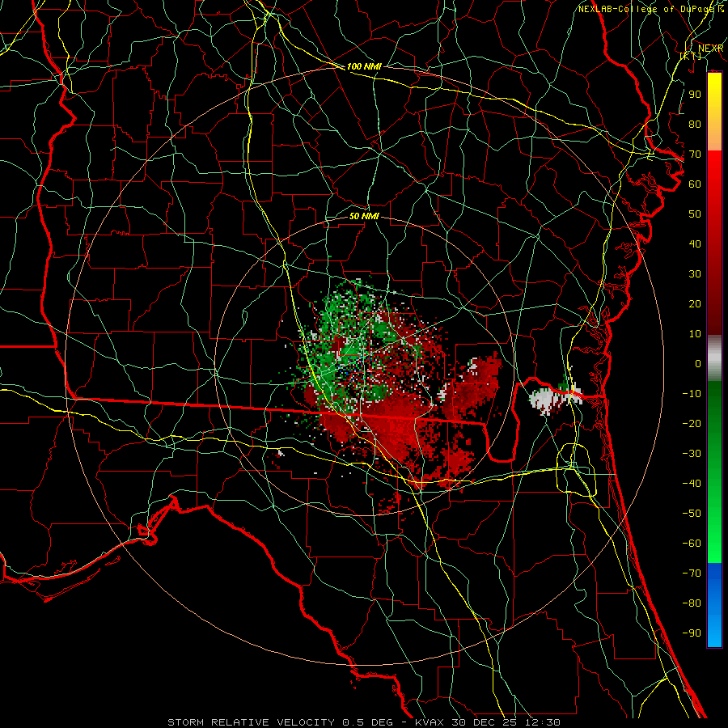Select the -10 value on the velocity scale
The height and width of the screenshot is (728, 728).
coord(692,394)
